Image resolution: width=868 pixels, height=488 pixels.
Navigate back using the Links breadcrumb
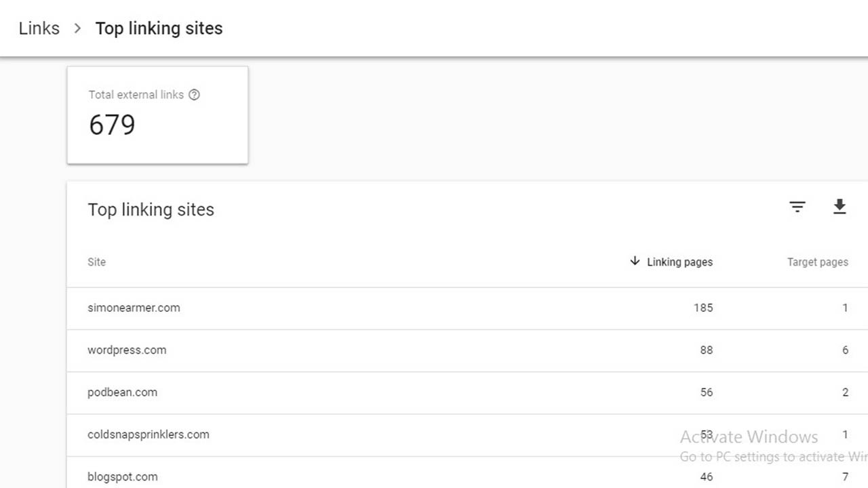click(39, 28)
